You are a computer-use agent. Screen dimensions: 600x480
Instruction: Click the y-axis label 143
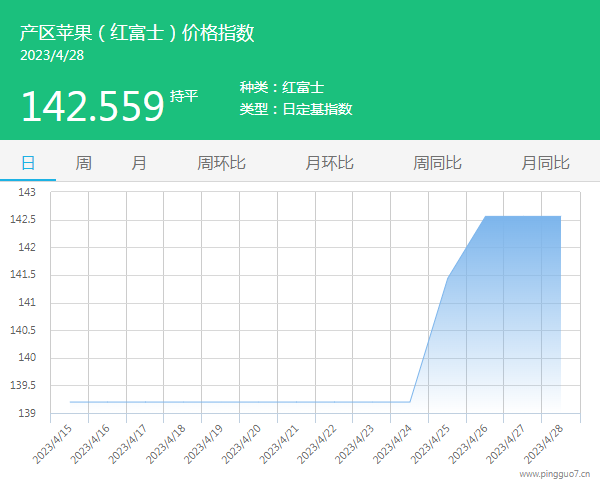point(27,192)
